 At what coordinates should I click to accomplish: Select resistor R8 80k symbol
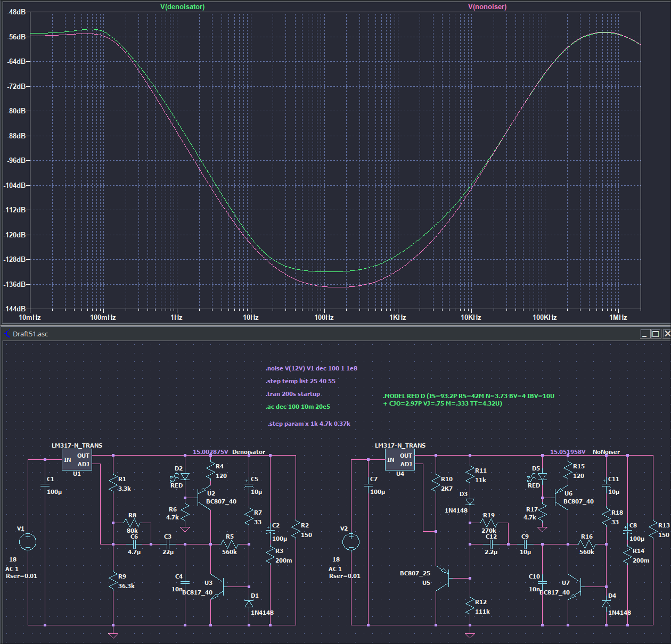click(x=132, y=523)
